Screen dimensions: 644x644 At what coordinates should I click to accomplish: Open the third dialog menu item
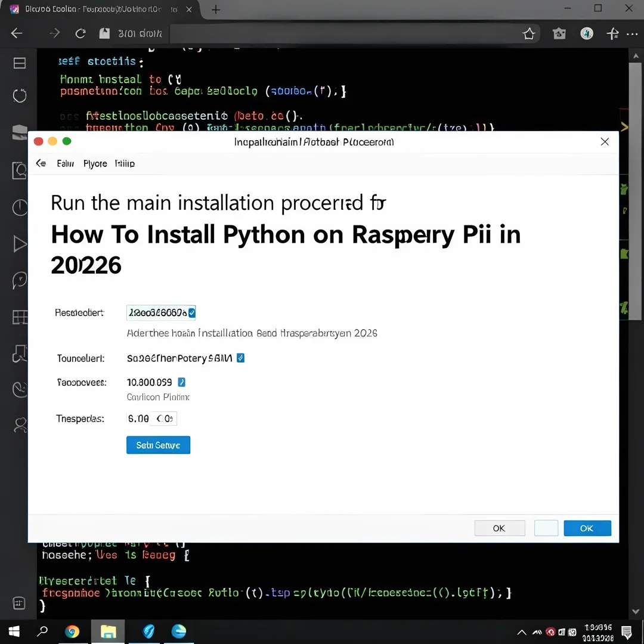tap(125, 163)
